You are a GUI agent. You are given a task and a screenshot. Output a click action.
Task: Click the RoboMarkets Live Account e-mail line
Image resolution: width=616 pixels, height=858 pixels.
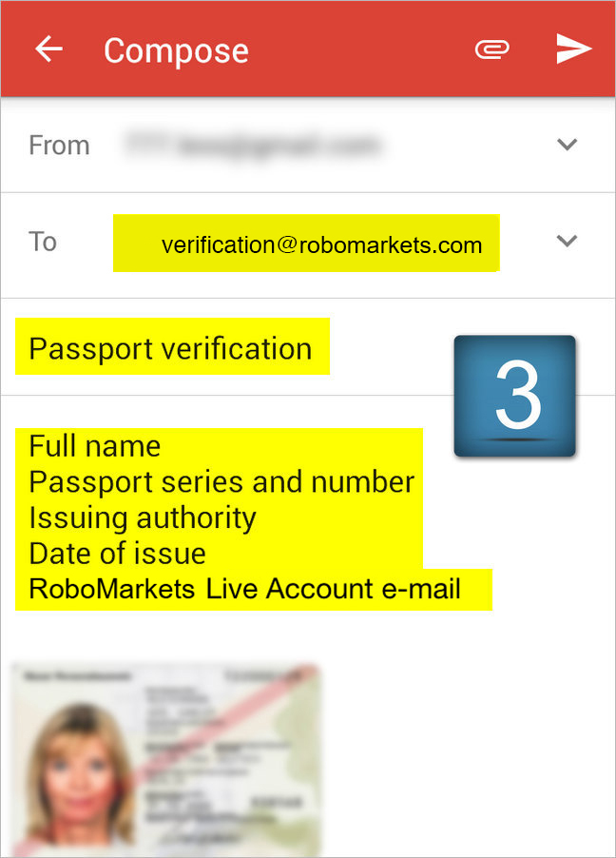point(244,589)
